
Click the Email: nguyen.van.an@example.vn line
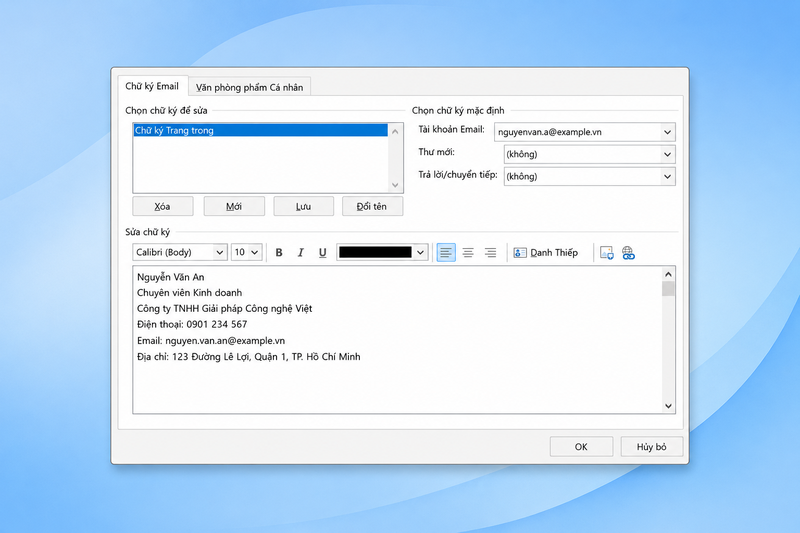tap(211, 341)
